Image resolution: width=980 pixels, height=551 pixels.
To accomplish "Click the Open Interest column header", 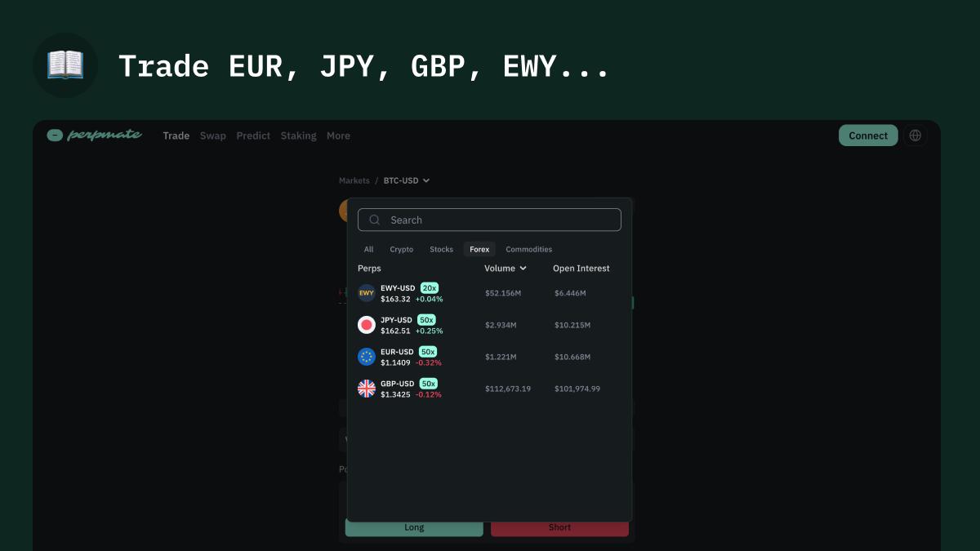I will [x=581, y=268].
